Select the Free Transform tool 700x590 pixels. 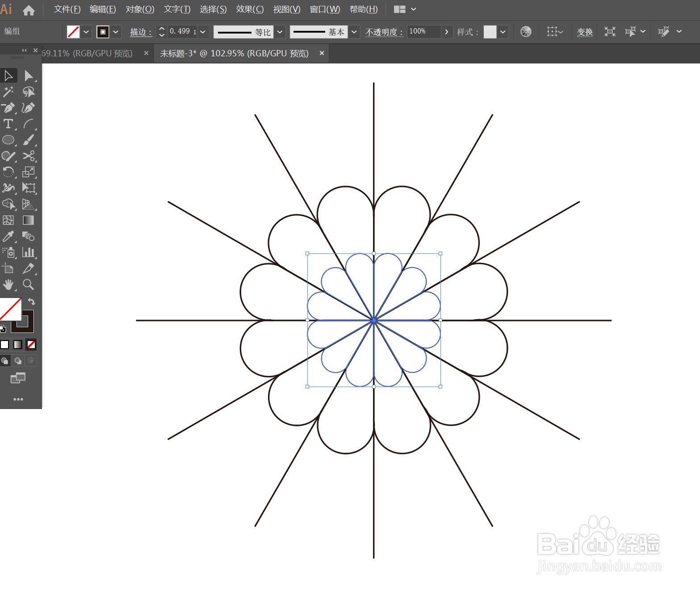29,188
